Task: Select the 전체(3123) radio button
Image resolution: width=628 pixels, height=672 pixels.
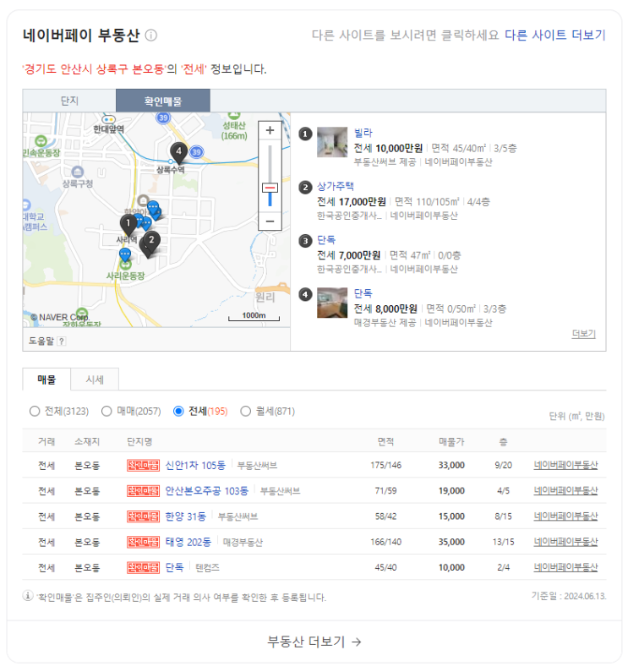Action: click(x=35, y=412)
